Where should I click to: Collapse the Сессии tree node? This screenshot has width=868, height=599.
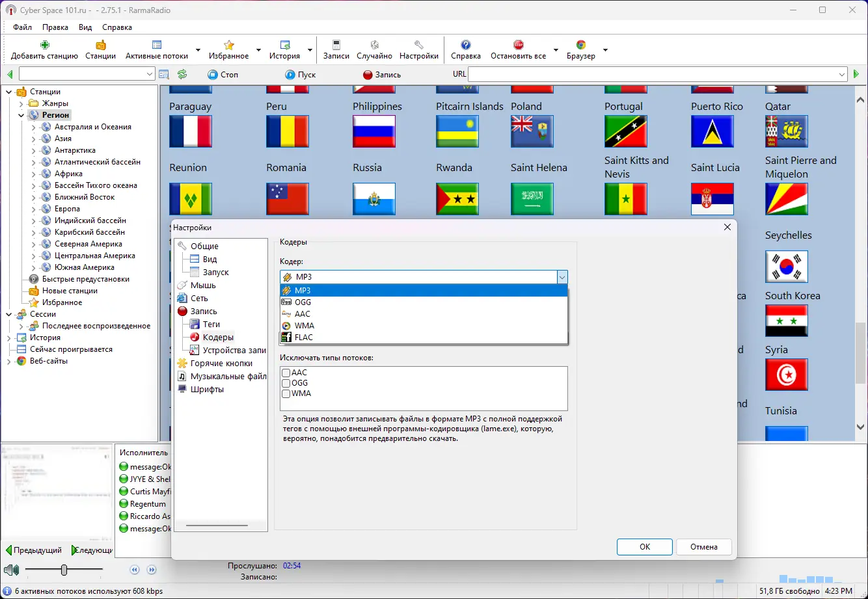[x=9, y=314]
